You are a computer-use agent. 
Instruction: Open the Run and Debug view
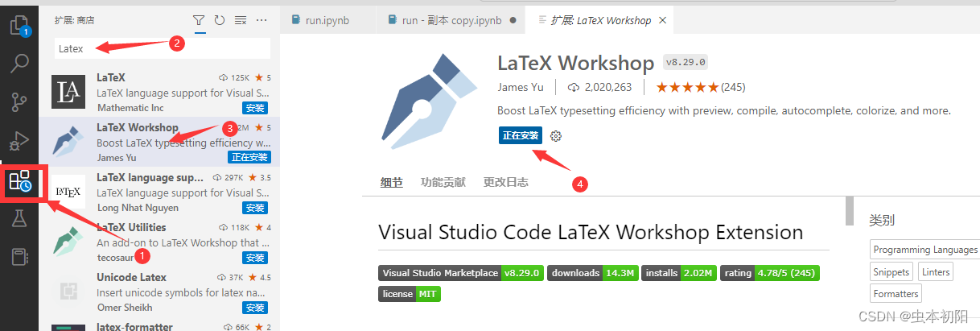click(x=19, y=141)
